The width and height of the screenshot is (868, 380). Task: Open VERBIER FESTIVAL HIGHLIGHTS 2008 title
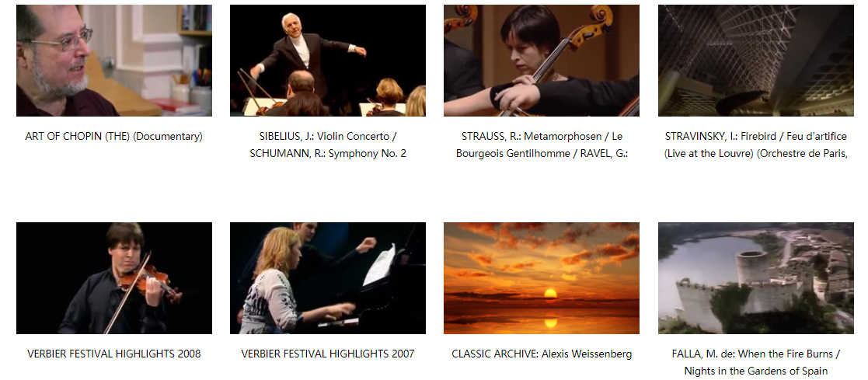(114, 354)
